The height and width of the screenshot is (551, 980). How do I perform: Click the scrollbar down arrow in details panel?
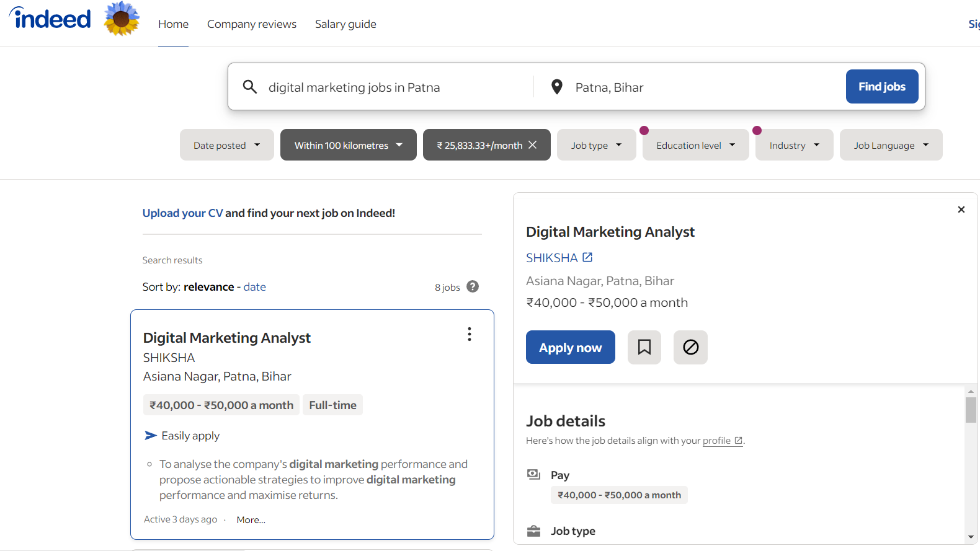(x=971, y=537)
